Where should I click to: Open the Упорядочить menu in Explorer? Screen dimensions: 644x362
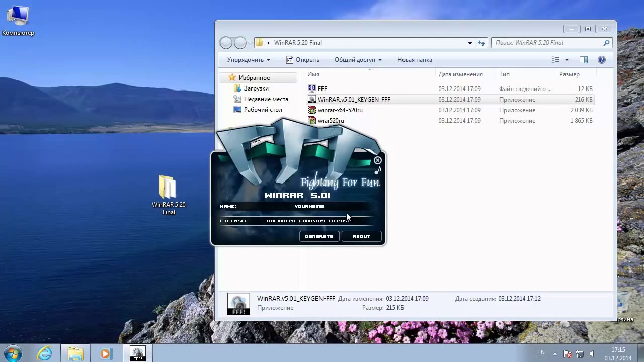point(249,60)
